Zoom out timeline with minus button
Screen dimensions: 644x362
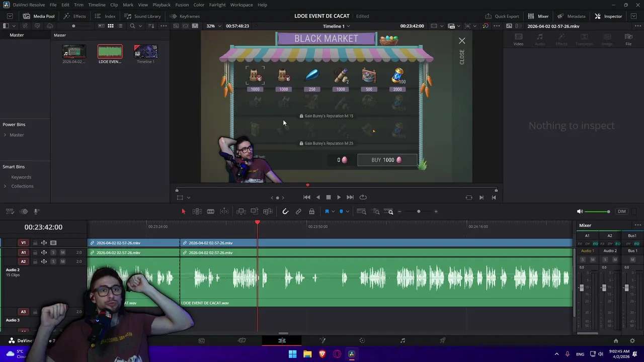[x=399, y=212]
